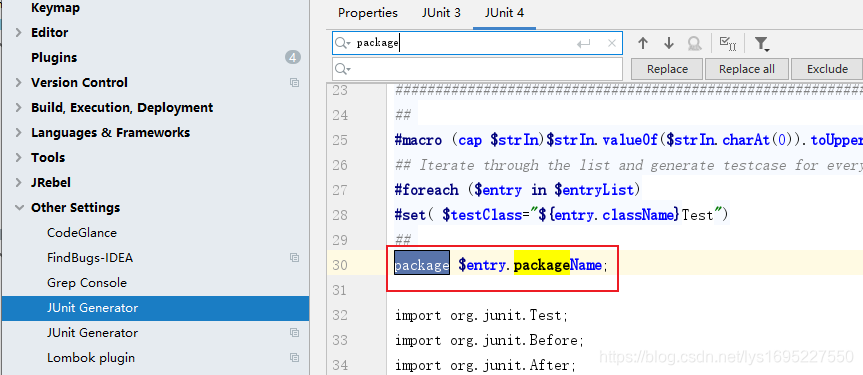Click project-level icon beside FindBugs-IDEA
Image resolution: width=863 pixels, height=375 pixels.
(294, 258)
